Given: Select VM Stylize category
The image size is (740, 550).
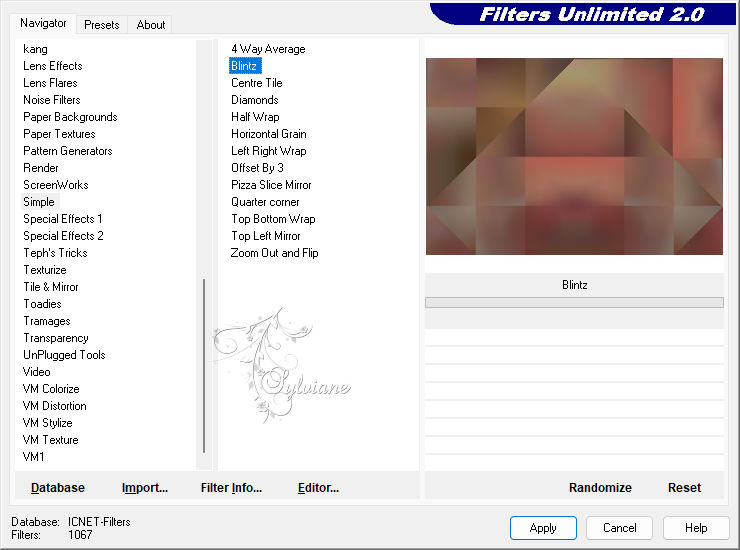Looking at the screenshot, I should (47, 423).
